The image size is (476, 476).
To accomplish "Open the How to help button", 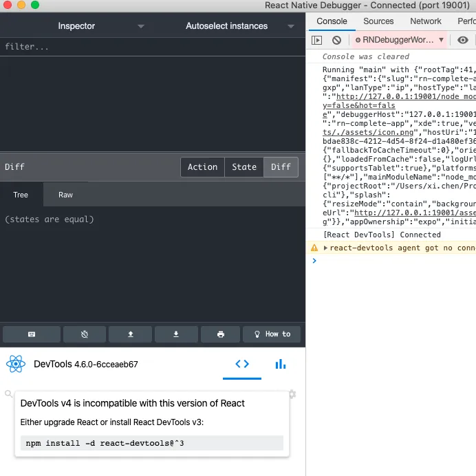I will 272,334.
